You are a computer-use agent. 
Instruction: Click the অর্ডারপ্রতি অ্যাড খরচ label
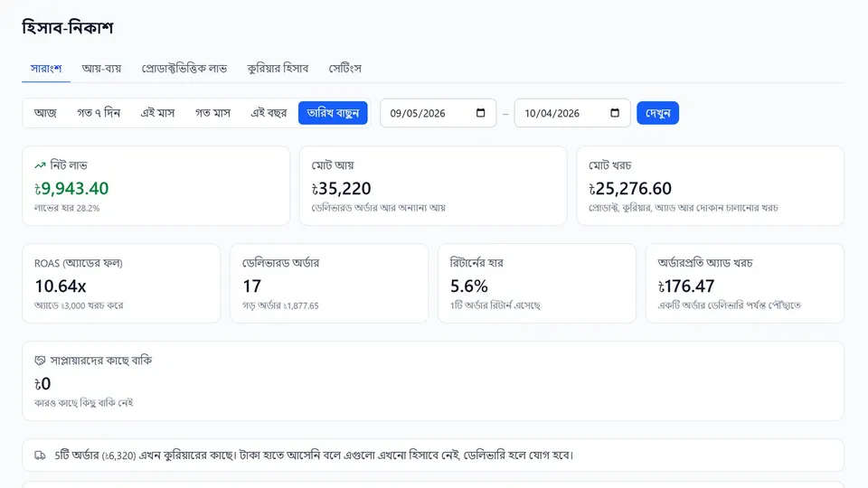(705, 263)
